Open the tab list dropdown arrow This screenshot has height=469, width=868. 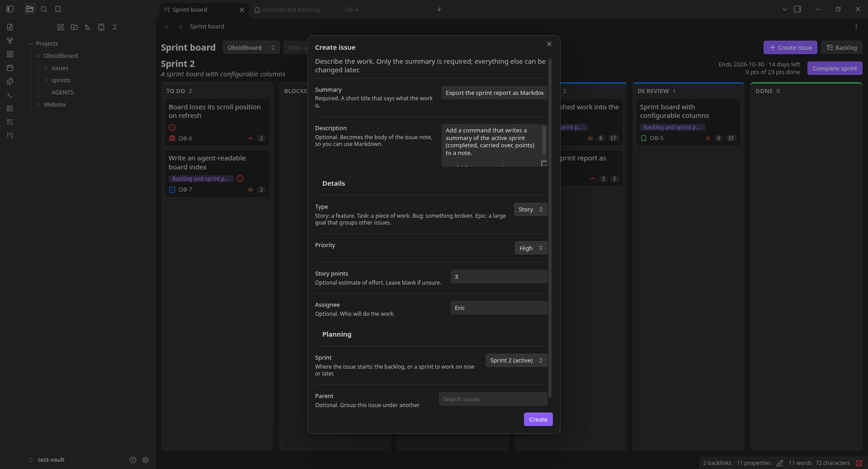click(x=785, y=9)
